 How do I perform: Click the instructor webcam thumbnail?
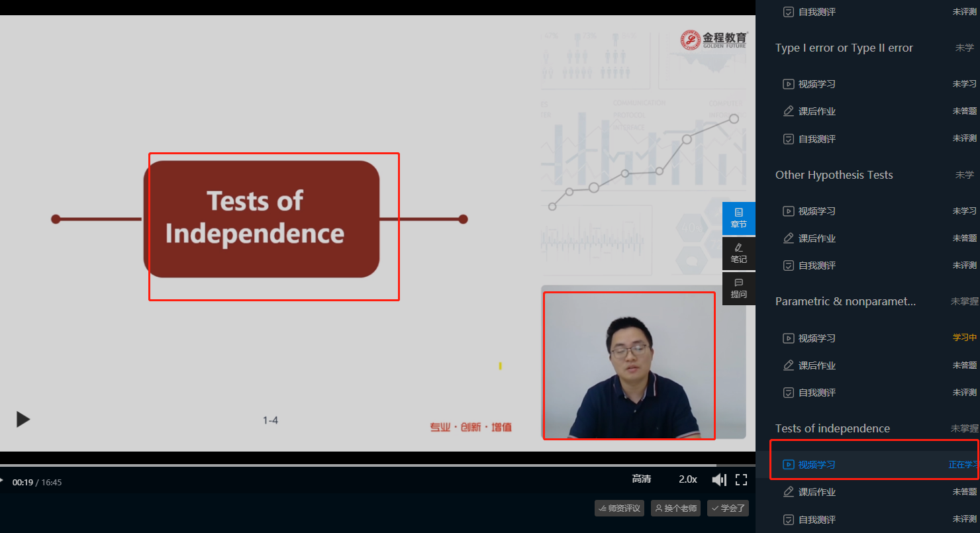pos(629,365)
